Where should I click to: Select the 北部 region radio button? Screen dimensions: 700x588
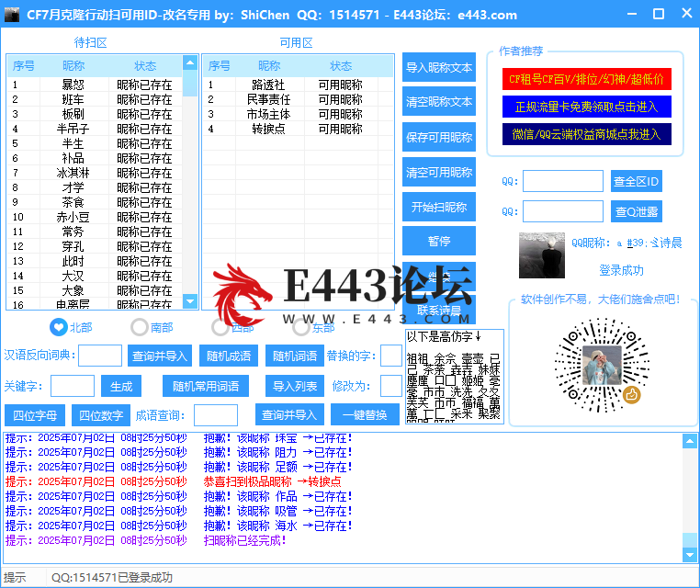click(59, 327)
